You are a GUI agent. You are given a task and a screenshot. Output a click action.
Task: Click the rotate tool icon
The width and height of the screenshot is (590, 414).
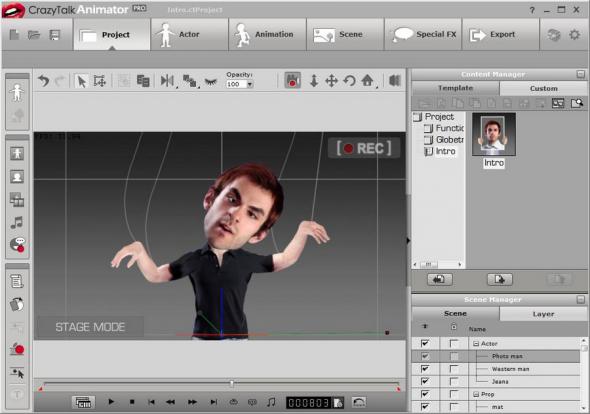(350, 81)
